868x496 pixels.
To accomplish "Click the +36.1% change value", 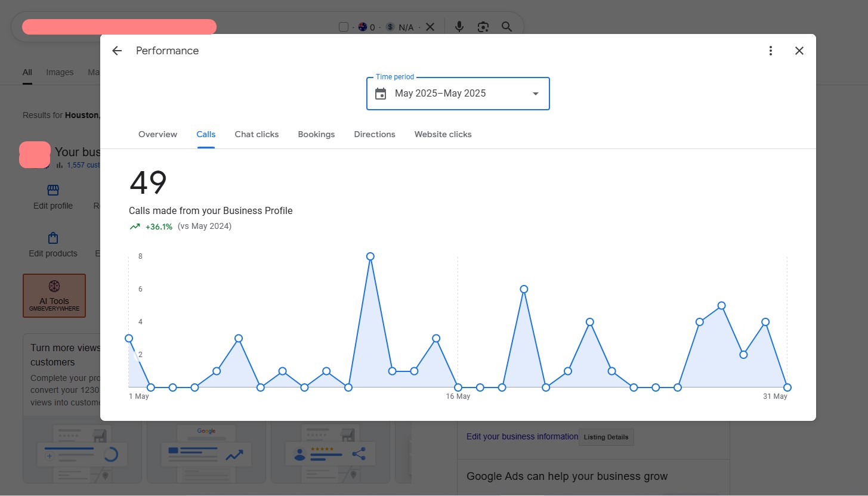I will (x=159, y=227).
